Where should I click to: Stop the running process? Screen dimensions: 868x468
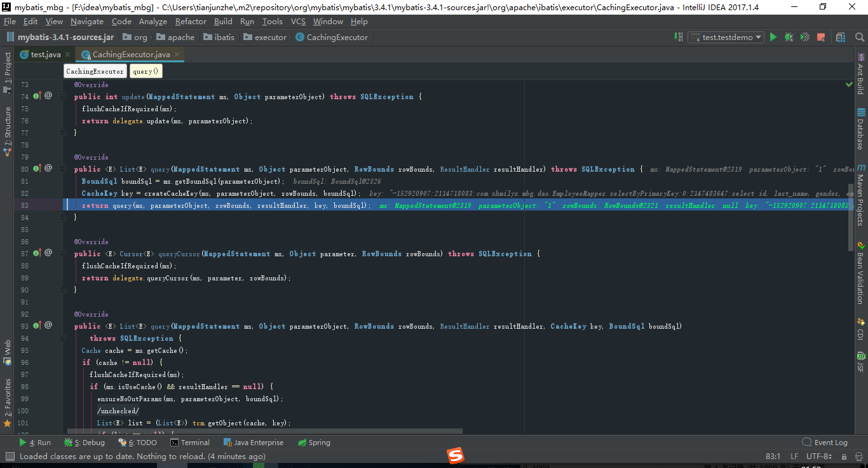(820, 37)
